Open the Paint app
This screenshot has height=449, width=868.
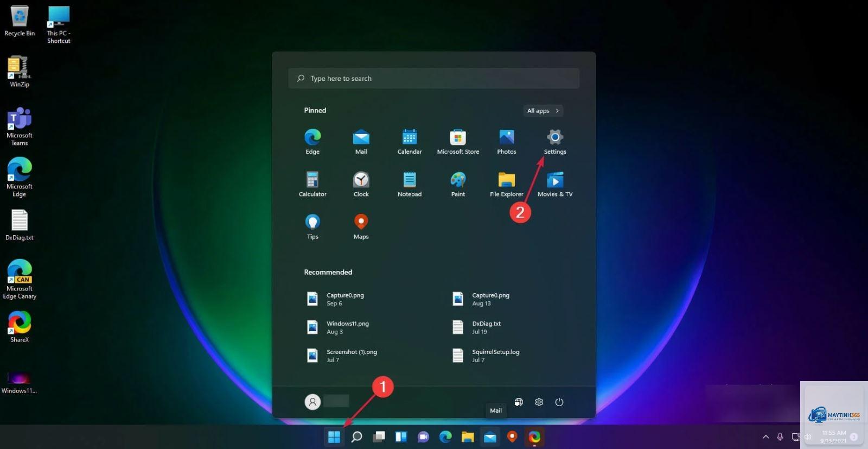click(458, 184)
